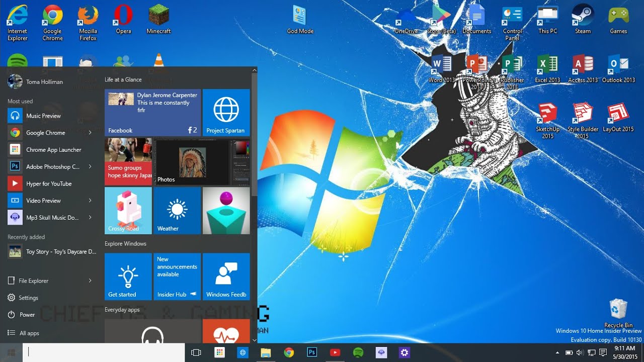Image resolution: width=644 pixels, height=362 pixels.
Task: Open Chrome App Launcher taskbar icon
Action: pyautogui.click(x=219, y=353)
